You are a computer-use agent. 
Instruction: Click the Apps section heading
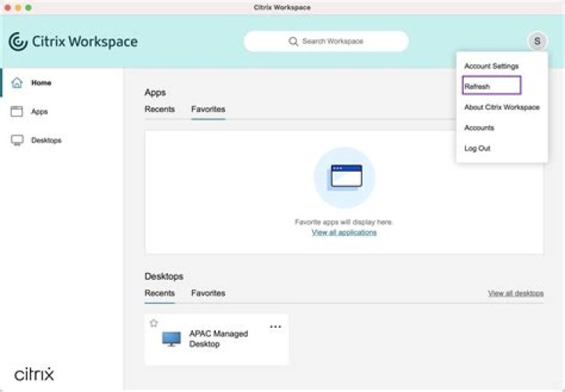pos(155,93)
